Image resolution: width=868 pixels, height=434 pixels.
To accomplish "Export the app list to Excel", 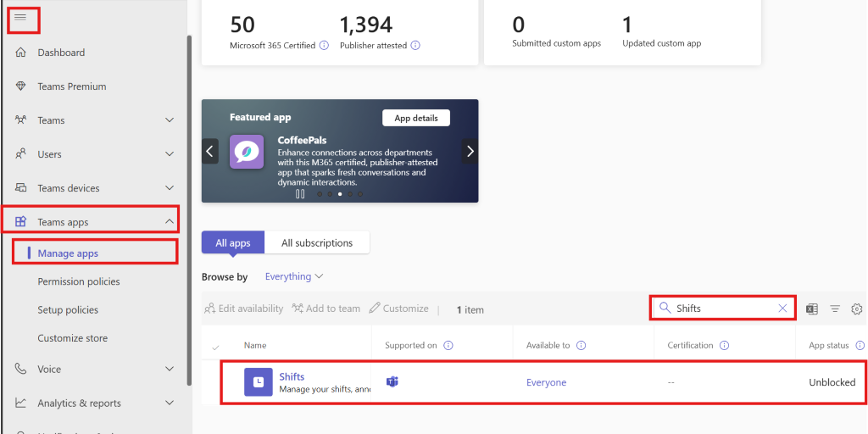I will tap(812, 309).
